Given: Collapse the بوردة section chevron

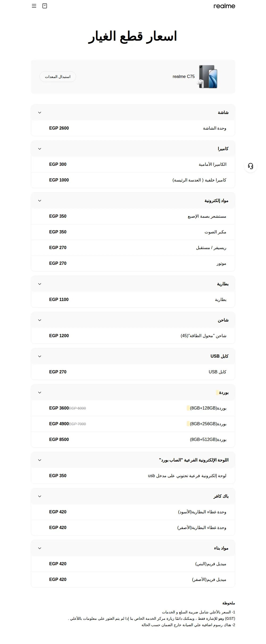Looking at the screenshot, I should [40, 393].
